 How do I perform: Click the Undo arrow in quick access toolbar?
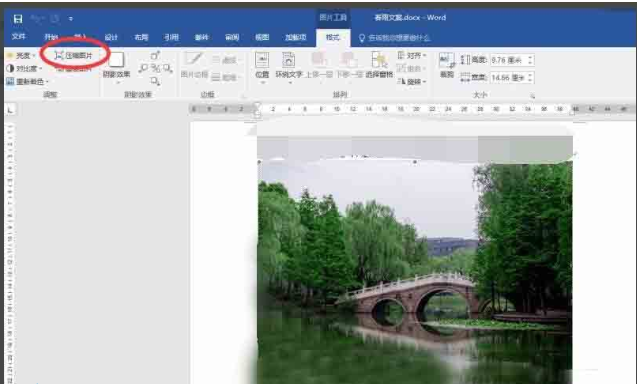(x=37, y=19)
